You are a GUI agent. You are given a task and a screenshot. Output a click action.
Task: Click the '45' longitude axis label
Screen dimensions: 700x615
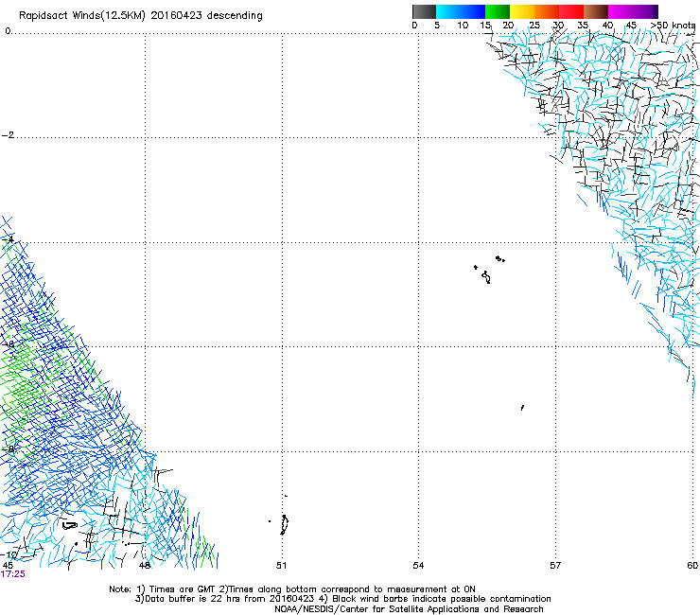tap(8, 566)
